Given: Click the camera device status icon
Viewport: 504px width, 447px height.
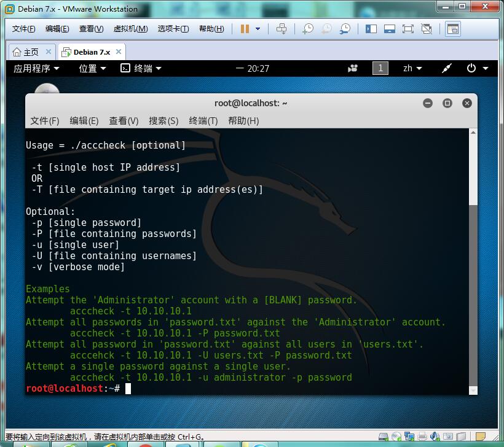Looking at the screenshot, I should [447, 437].
